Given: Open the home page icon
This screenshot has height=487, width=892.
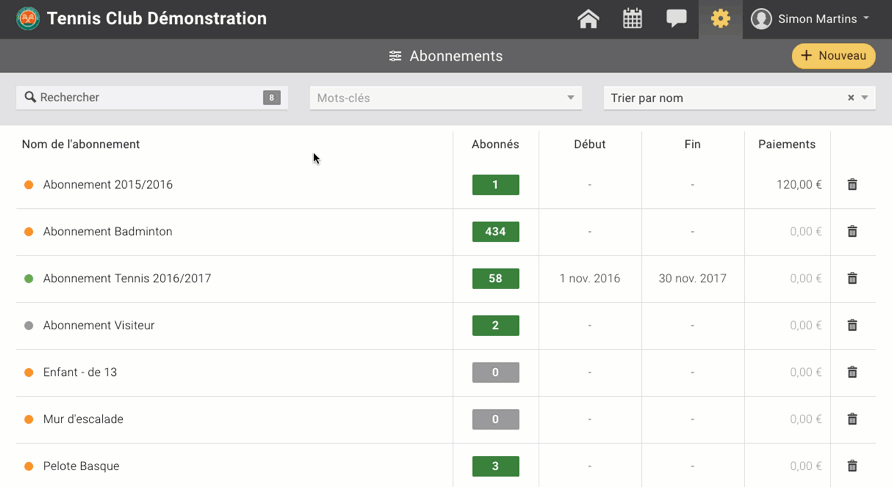Looking at the screenshot, I should tap(588, 19).
